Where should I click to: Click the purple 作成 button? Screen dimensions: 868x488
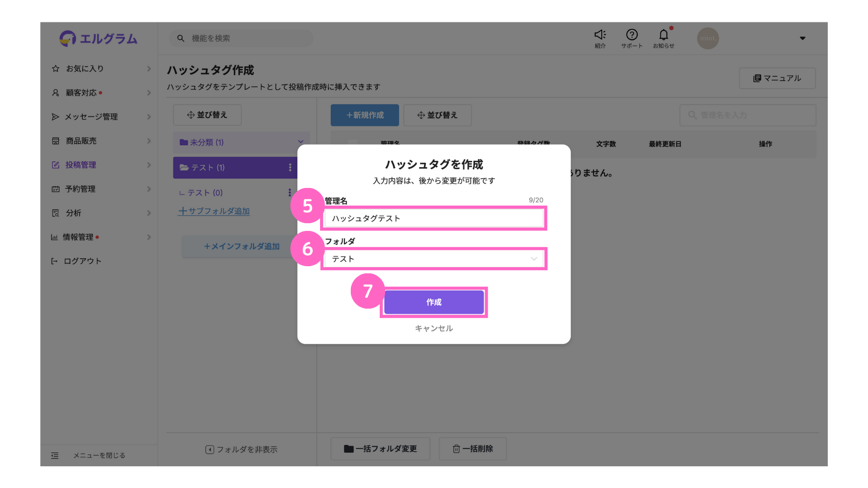[x=434, y=302]
